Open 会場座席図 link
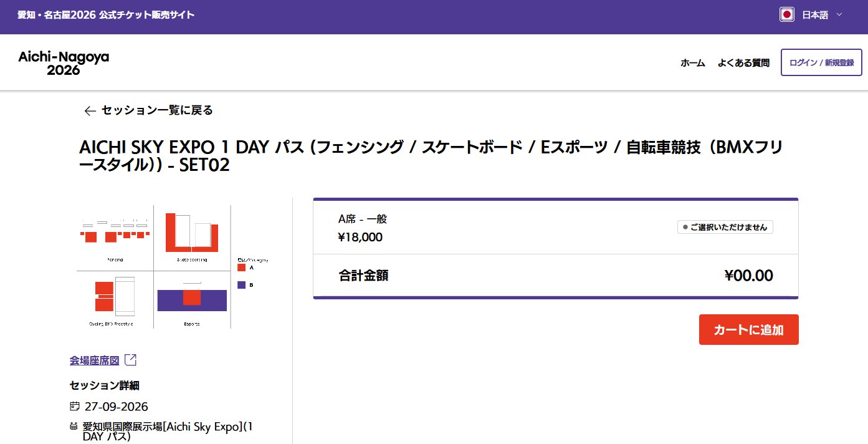The height and width of the screenshot is (444, 868). [x=94, y=360]
